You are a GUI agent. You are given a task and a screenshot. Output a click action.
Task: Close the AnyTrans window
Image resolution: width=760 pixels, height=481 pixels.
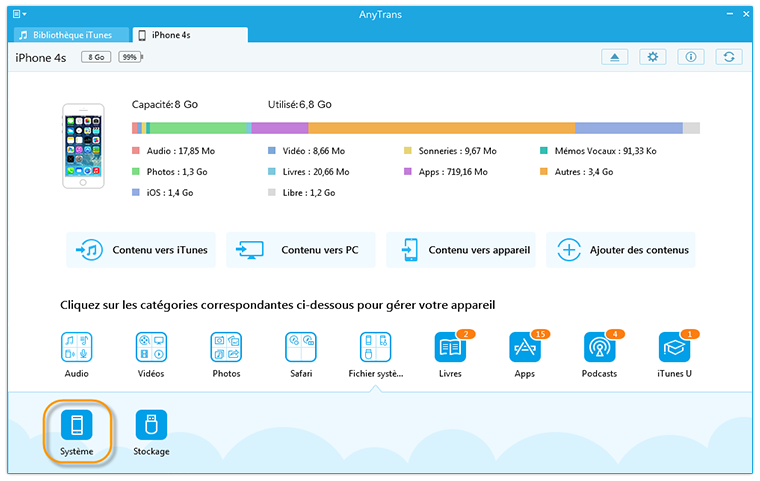click(x=746, y=14)
